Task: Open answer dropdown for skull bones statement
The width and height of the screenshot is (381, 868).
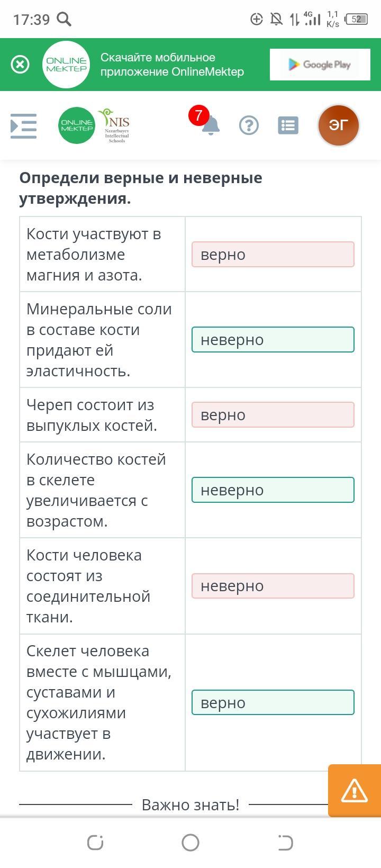Action: (273, 415)
